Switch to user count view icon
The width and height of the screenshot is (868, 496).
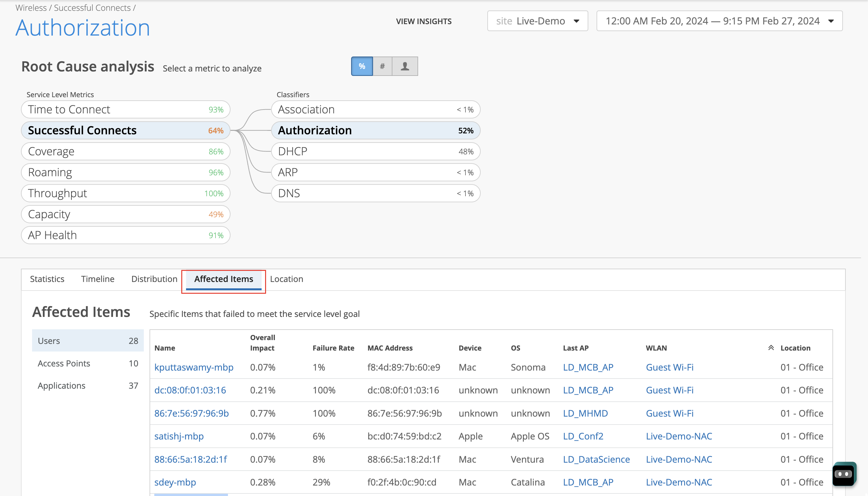pos(404,66)
